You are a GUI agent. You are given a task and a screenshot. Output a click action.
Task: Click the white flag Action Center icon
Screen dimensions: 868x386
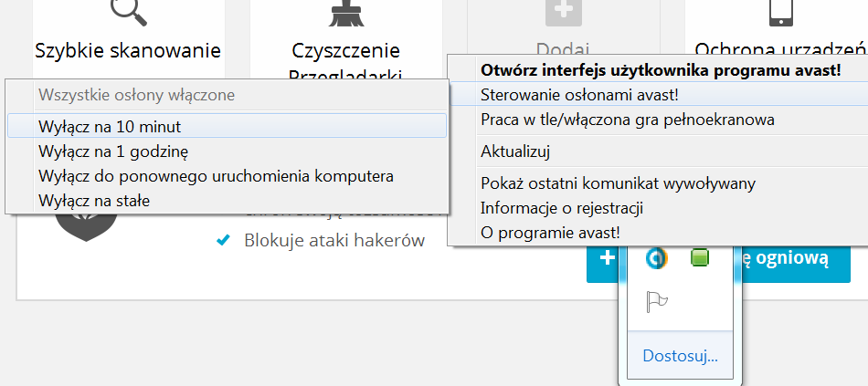point(657,302)
